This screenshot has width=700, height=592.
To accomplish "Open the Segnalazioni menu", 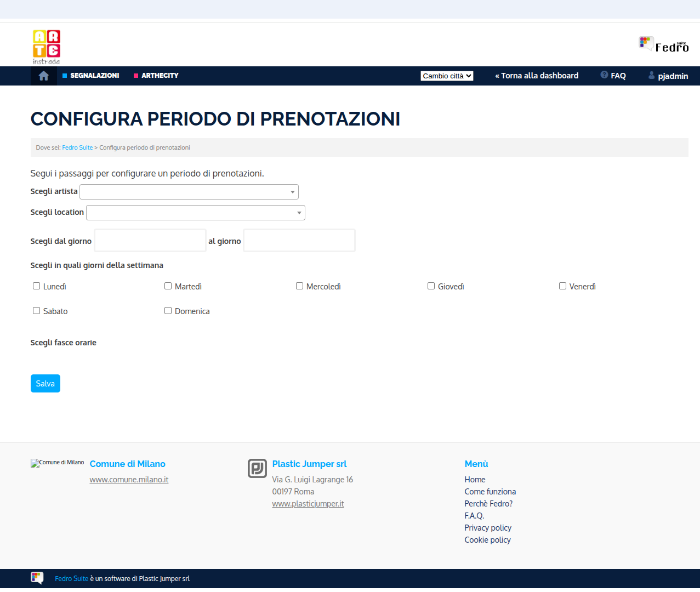I will click(91, 76).
